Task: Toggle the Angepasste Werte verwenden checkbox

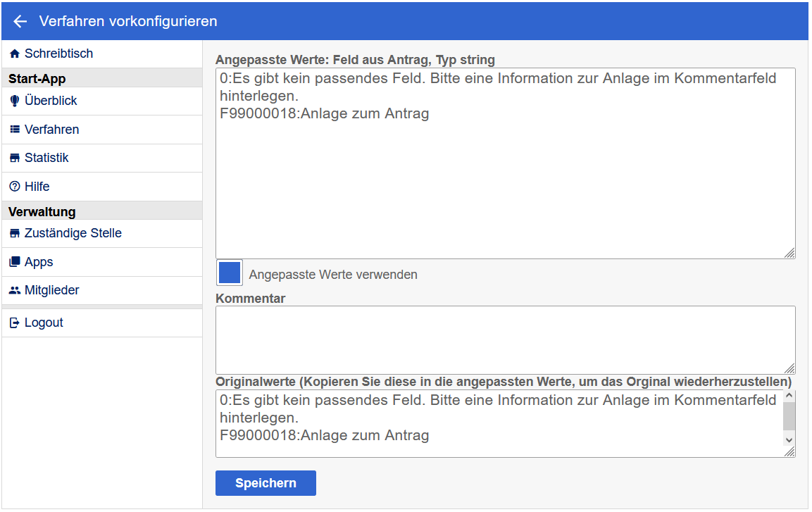Action: pyautogui.click(x=230, y=273)
